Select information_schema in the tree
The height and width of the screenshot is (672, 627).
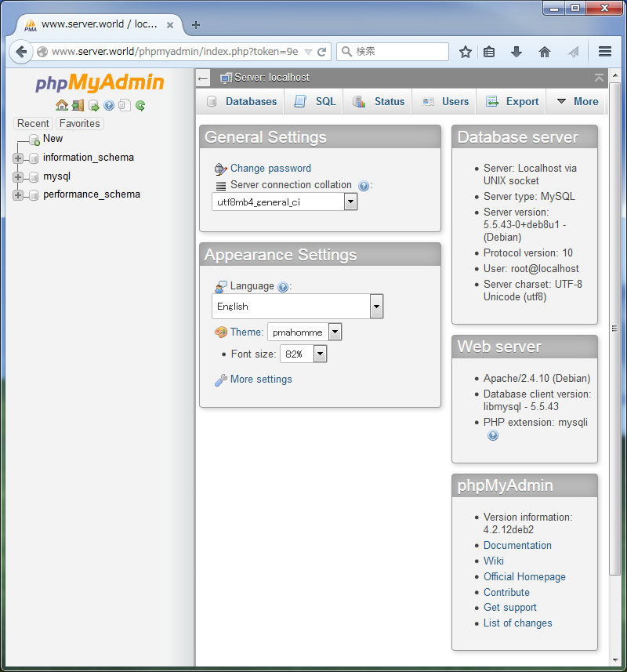click(89, 158)
